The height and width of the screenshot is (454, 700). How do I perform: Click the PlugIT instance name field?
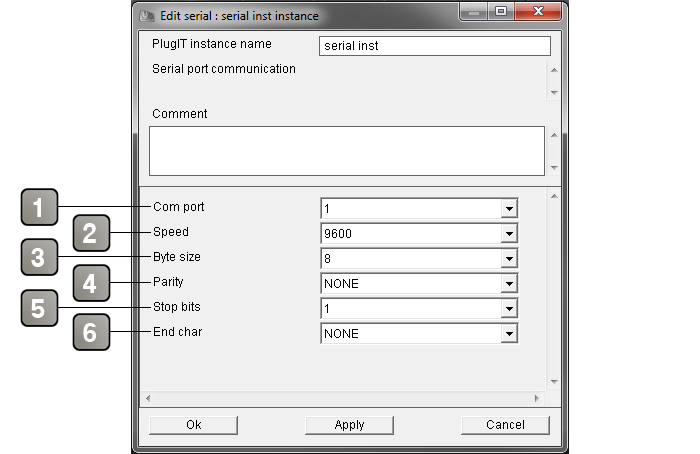[x=435, y=46]
